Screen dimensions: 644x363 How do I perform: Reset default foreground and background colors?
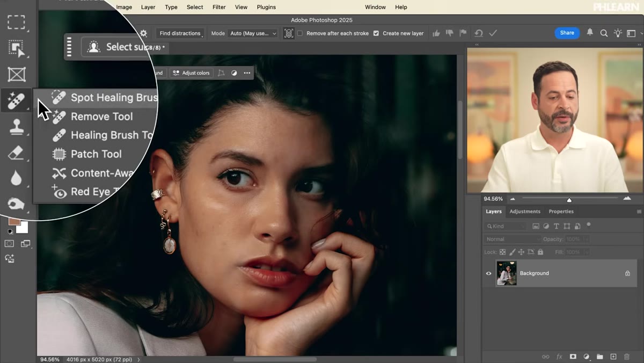tap(9, 231)
